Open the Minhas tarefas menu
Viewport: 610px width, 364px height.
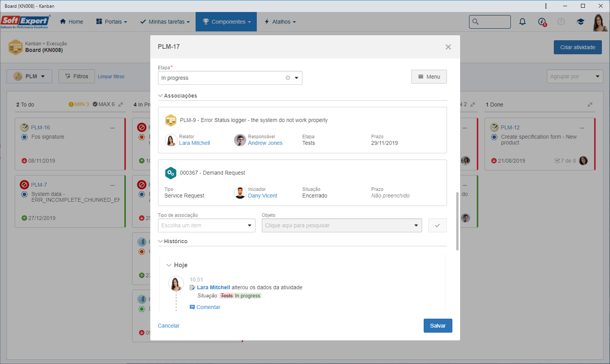pos(165,22)
